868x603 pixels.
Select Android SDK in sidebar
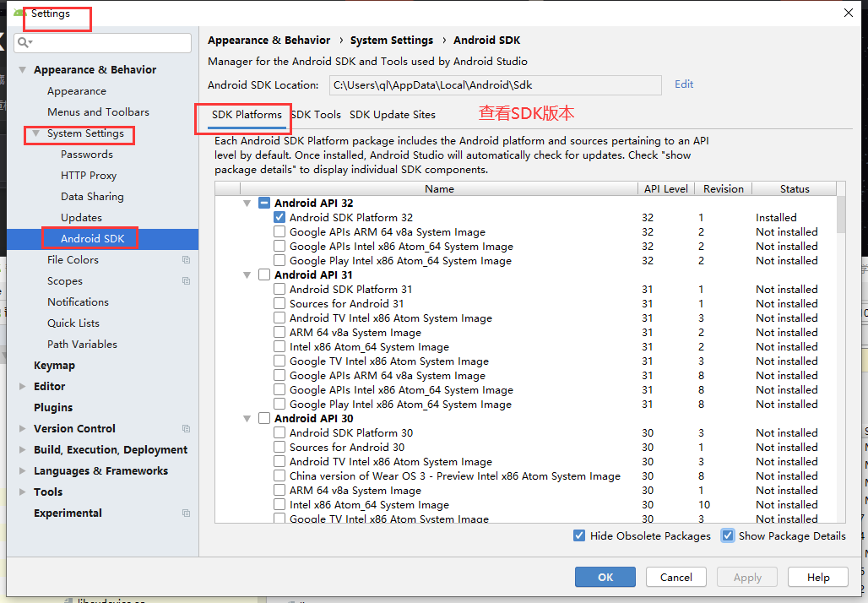pyautogui.click(x=92, y=239)
